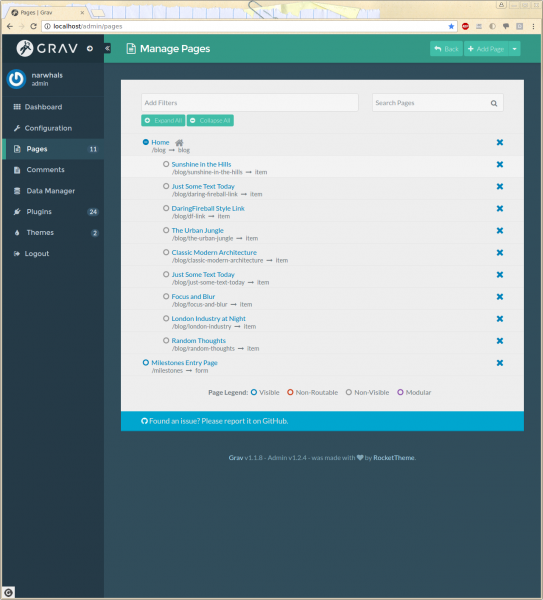Click the site info icon in address bar
The image size is (543, 600).
[x=47, y=26]
